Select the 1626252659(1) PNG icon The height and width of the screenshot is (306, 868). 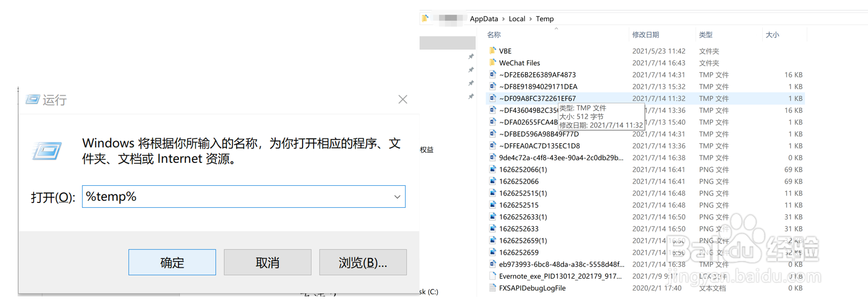point(492,240)
